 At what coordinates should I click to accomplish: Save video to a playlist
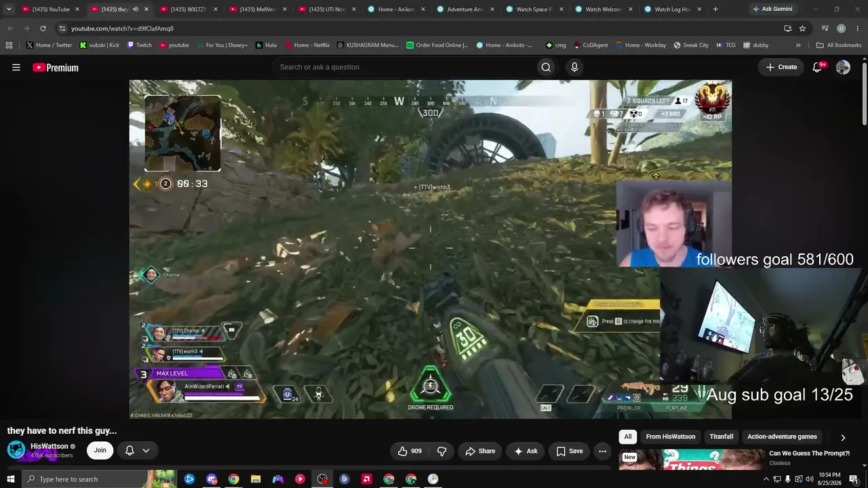(x=569, y=451)
